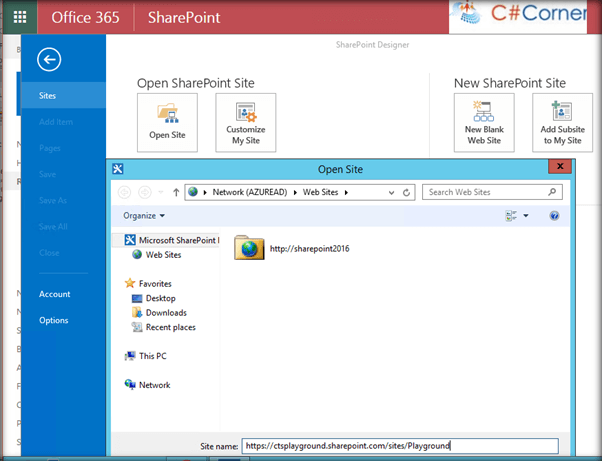Select the http://sharepoint2016 folder icon
The image size is (602, 461).
pyautogui.click(x=249, y=248)
